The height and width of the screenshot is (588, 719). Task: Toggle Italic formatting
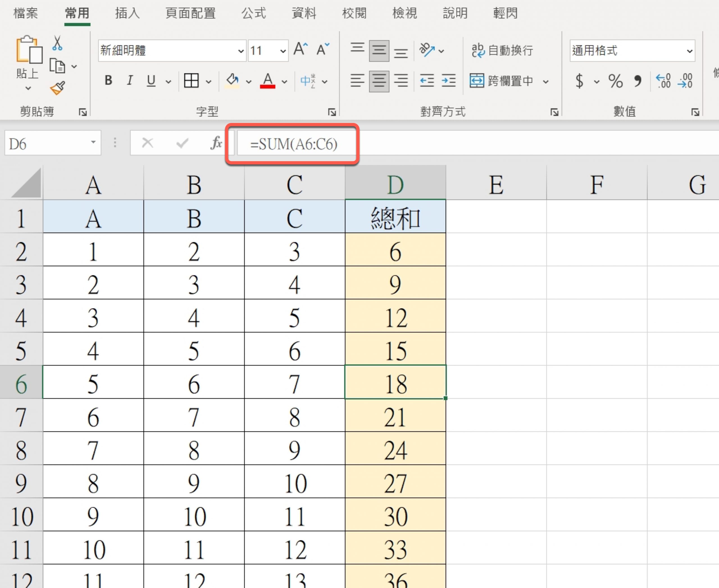129,81
